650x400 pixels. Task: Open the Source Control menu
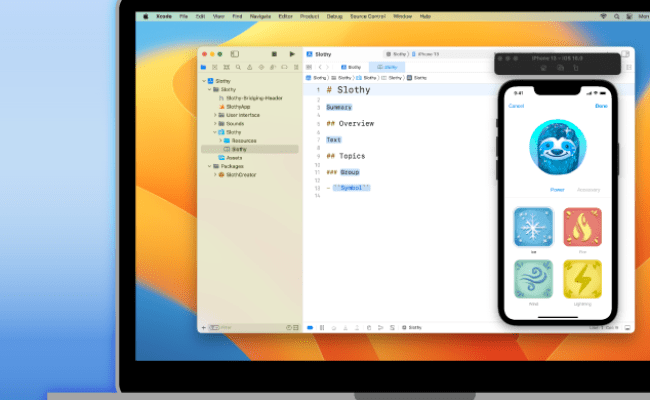pyautogui.click(x=368, y=16)
